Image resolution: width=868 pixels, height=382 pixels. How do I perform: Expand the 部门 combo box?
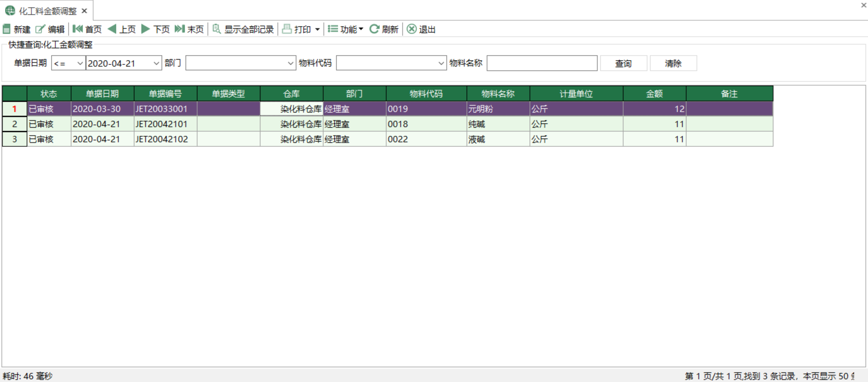click(290, 63)
